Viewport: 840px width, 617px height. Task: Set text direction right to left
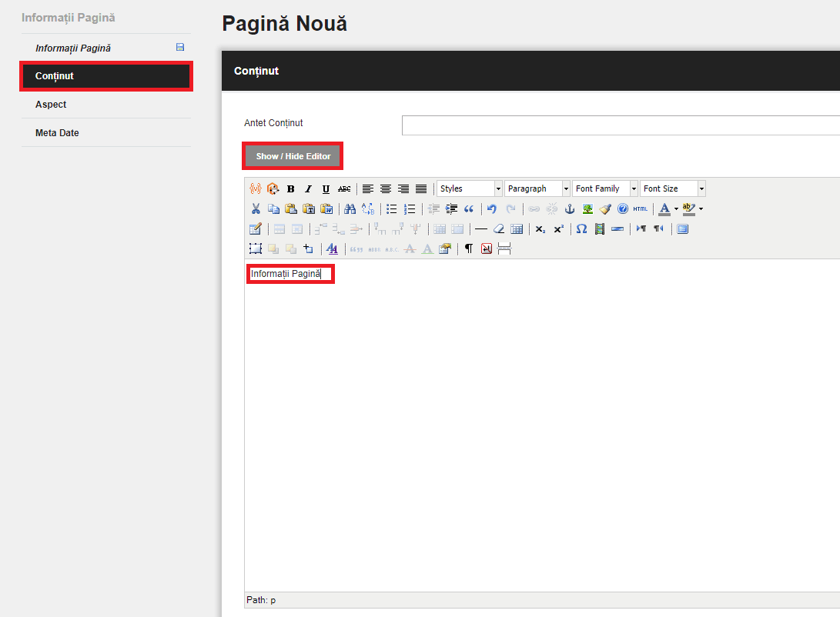pos(658,229)
